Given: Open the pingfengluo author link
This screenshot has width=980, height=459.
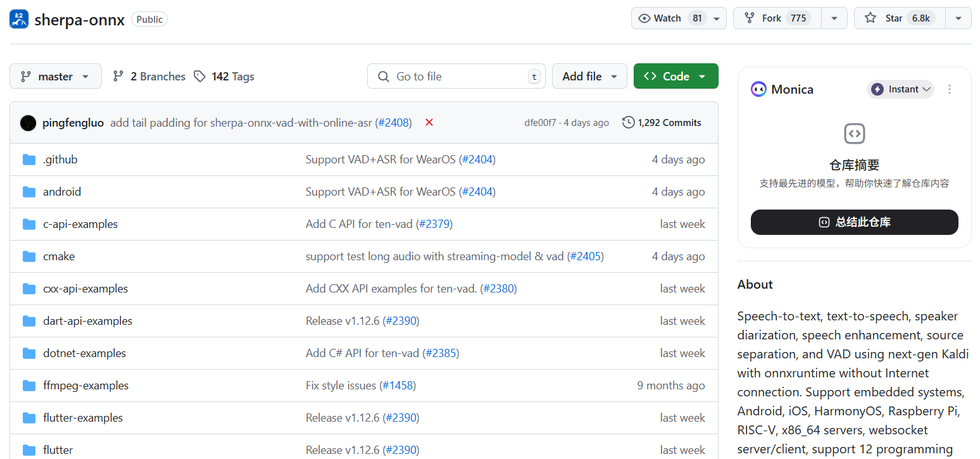Looking at the screenshot, I should point(73,123).
